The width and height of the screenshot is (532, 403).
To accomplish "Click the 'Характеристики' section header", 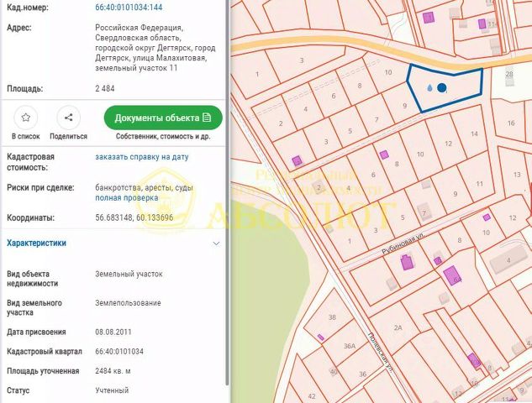I will (x=37, y=243).
